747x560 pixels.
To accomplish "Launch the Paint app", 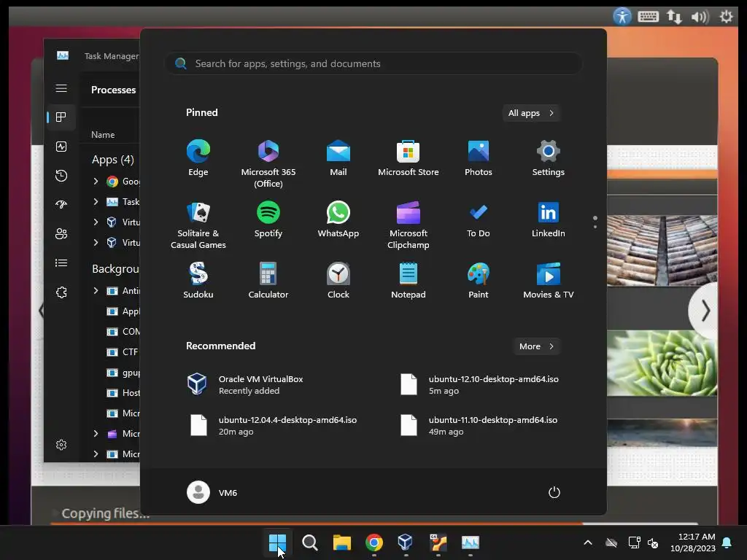I will [x=479, y=281].
